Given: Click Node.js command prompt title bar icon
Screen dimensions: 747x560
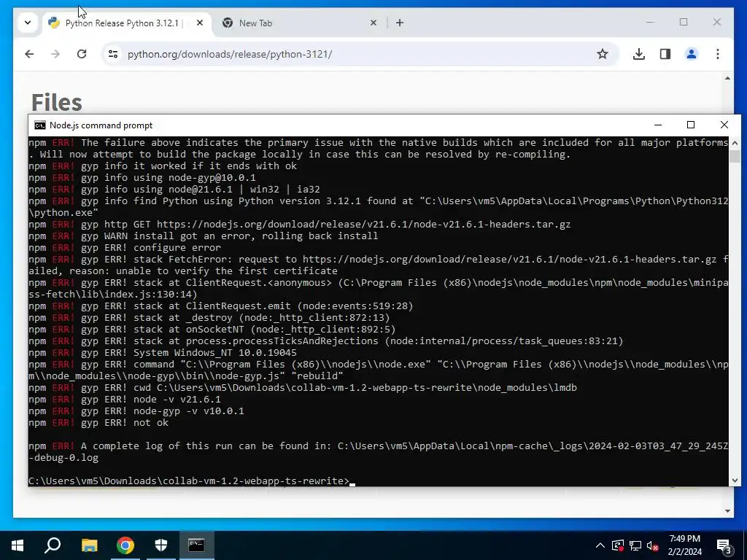Looking at the screenshot, I should pyautogui.click(x=40, y=125).
